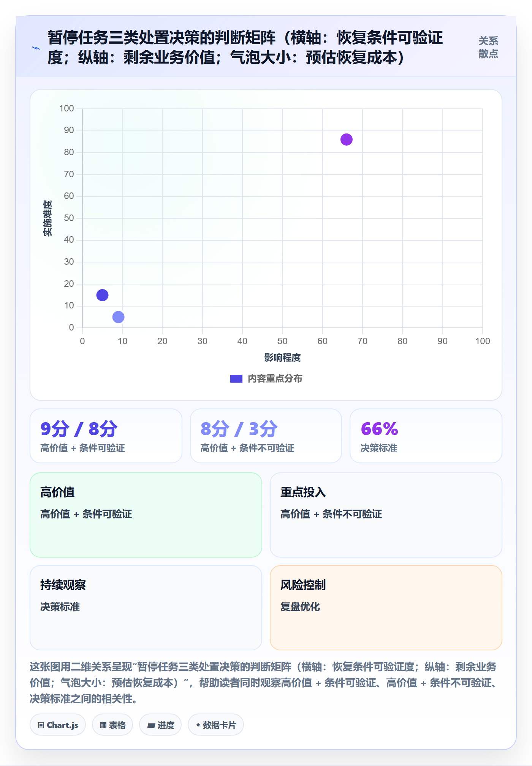Viewport: 532px width, 766px height.
Task: Click the y-axis tick label 100
Action: tap(66, 108)
